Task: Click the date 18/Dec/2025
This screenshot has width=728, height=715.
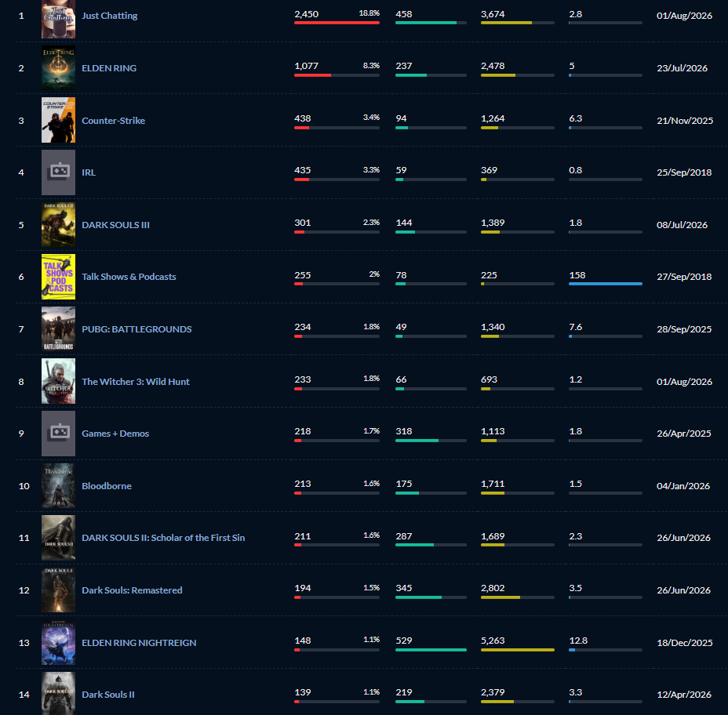Action: 685,643
